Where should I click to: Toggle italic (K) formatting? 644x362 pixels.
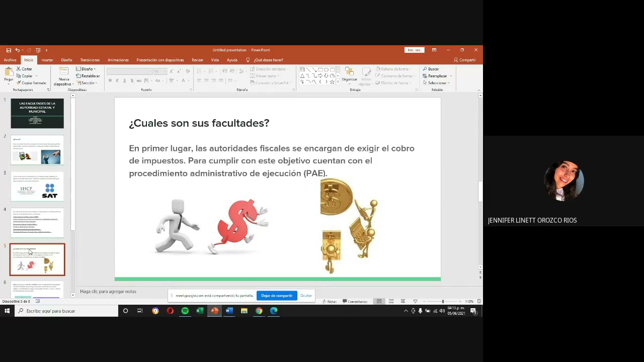[117, 80]
